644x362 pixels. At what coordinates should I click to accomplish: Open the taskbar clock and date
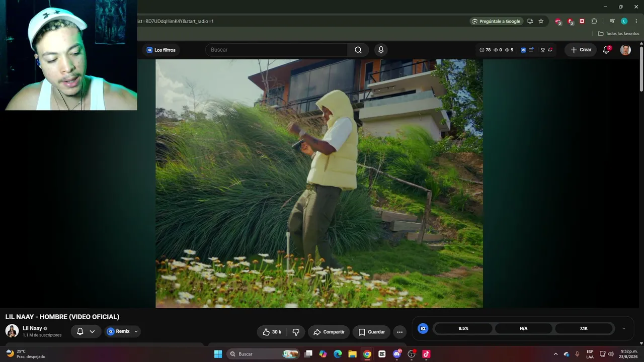(x=629, y=354)
